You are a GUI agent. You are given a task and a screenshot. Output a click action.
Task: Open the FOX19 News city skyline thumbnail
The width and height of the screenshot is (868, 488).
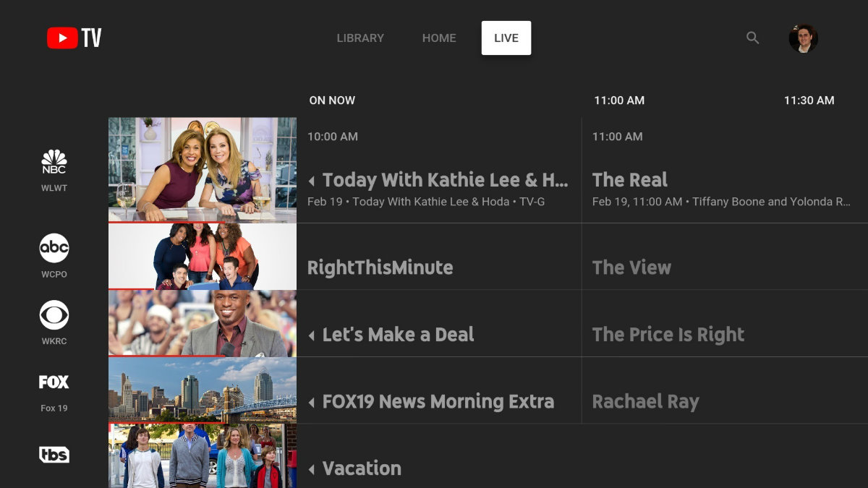tap(203, 390)
